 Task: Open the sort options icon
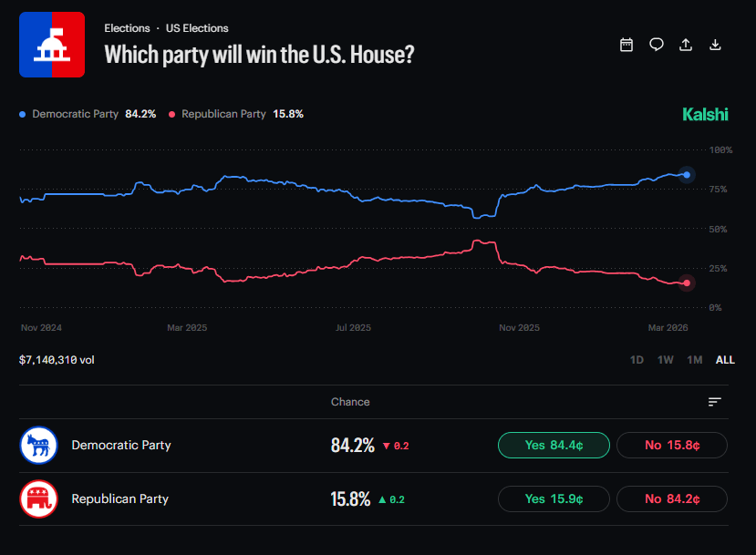tap(714, 402)
